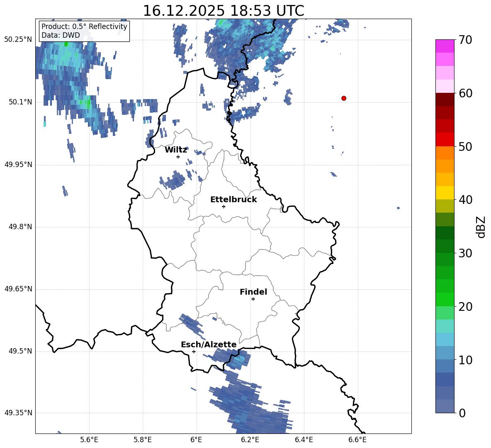491x448 pixels.
Task: Click the dark green colorbar segment near 30
Action: 445,246
